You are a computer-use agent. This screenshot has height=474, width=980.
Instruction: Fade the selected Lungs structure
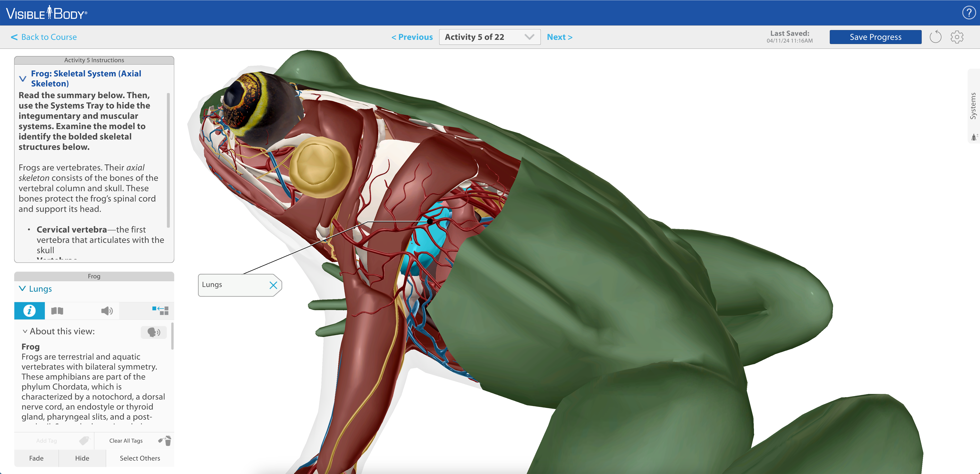pos(36,458)
